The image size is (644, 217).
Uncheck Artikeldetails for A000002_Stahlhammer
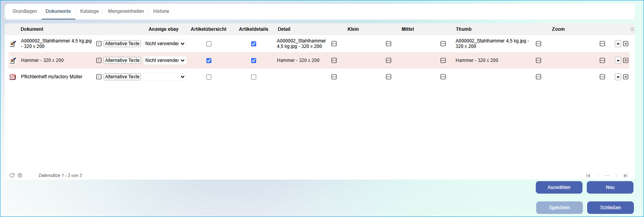point(253,44)
